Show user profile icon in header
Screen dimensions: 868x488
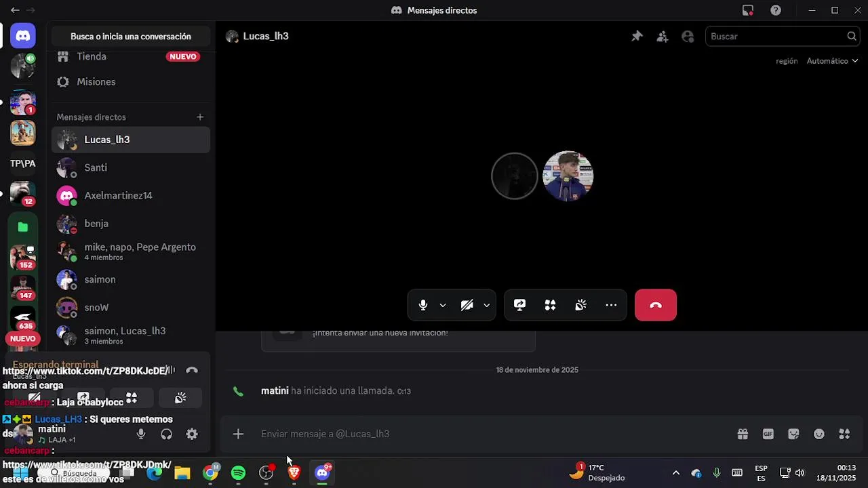(x=688, y=37)
